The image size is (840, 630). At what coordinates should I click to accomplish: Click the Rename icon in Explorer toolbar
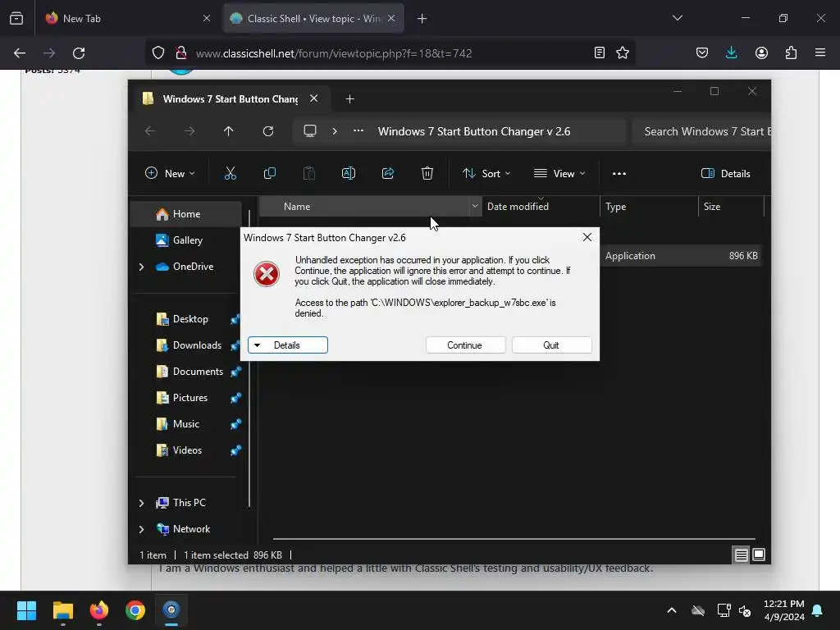348,174
